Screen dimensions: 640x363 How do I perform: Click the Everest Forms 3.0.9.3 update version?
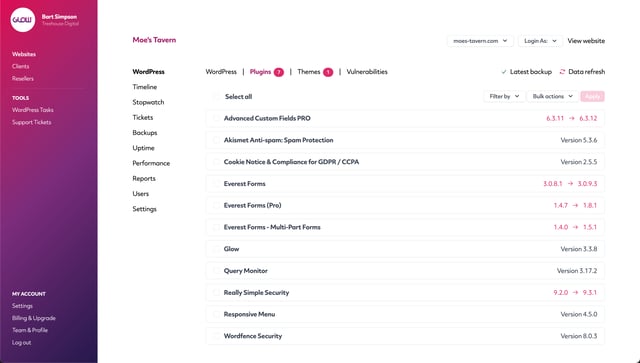coord(587,184)
